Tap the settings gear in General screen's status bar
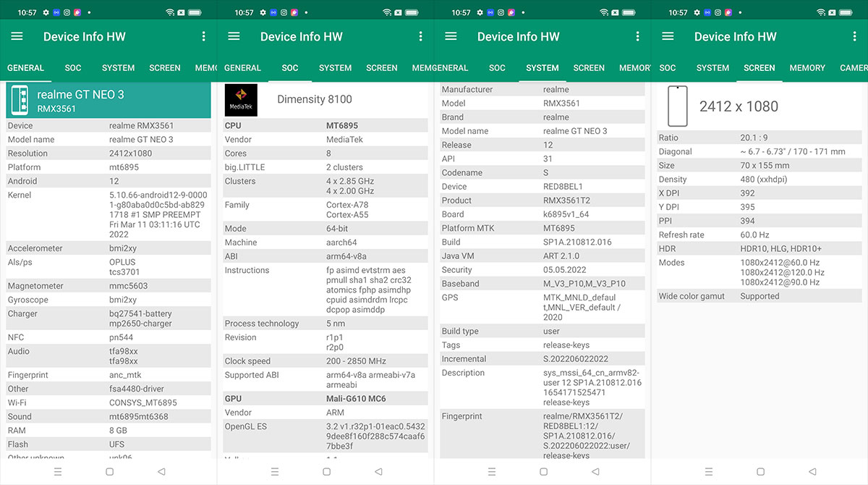The width and height of the screenshot is (868, 485). coord(46,12)
